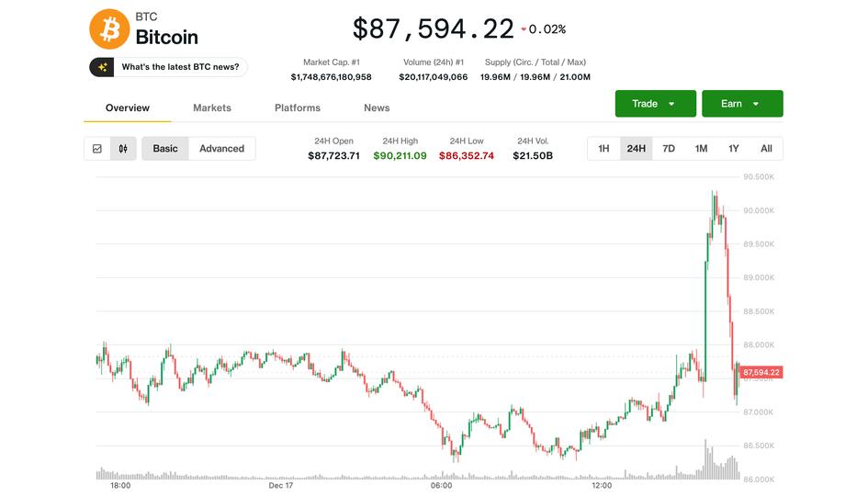Select the Overview tab
868x496 pixels.
coord(128,107)
